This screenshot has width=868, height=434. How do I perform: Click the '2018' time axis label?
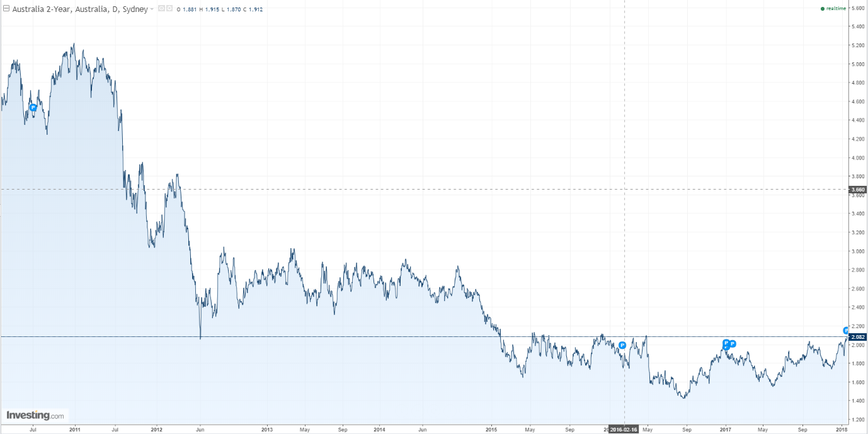pos(842,430)
